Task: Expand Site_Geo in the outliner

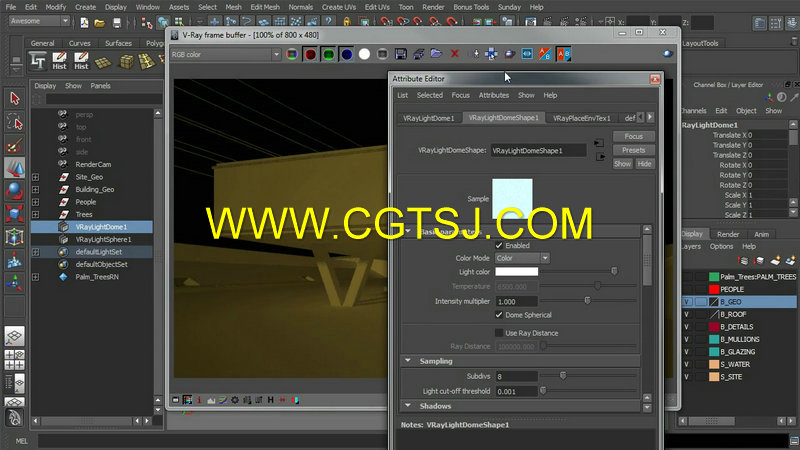Action: click(35, 177)
